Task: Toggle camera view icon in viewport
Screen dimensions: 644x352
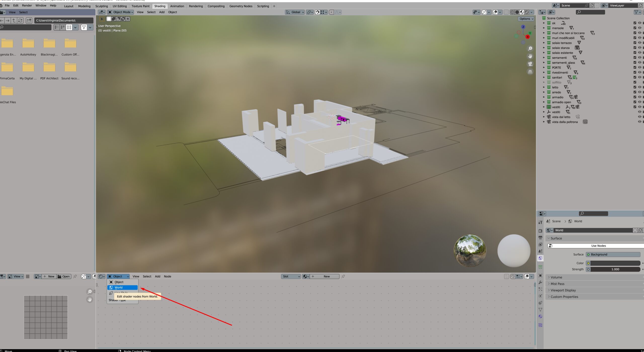Action: click(530, 64)
